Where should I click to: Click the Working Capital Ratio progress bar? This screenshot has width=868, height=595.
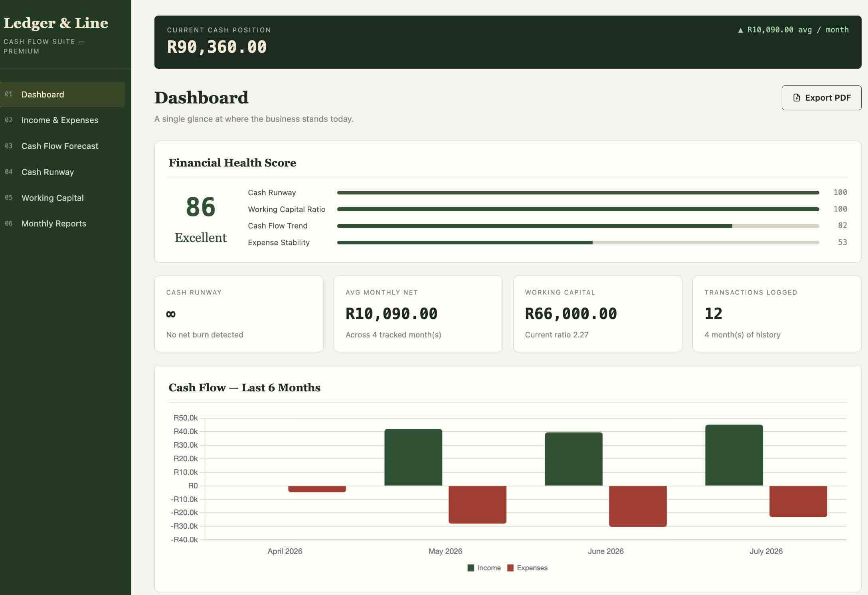click(578, 209)
